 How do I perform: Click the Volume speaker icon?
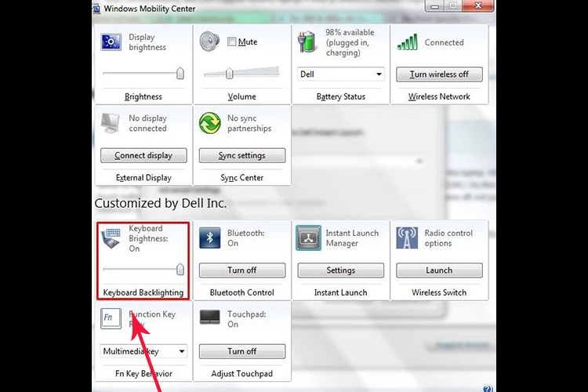pos(209,42)
